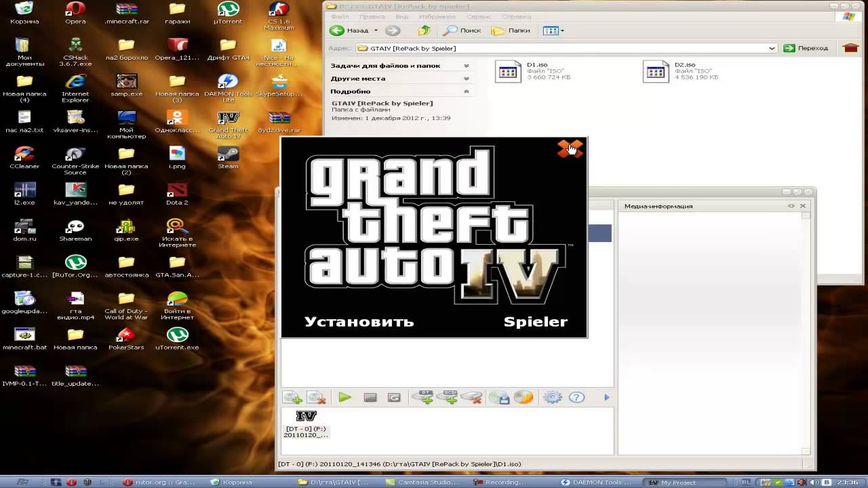The image size is (868, 488).
Task: Select the DAEMON Tools Lite desktop icon
Action: click(228, 89)
